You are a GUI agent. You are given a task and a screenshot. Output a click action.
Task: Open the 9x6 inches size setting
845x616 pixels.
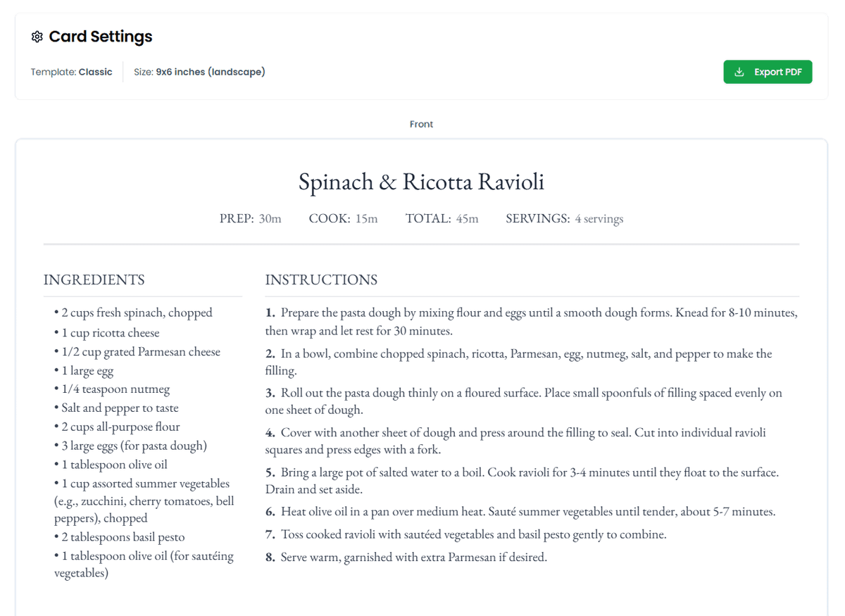(210, 72)
